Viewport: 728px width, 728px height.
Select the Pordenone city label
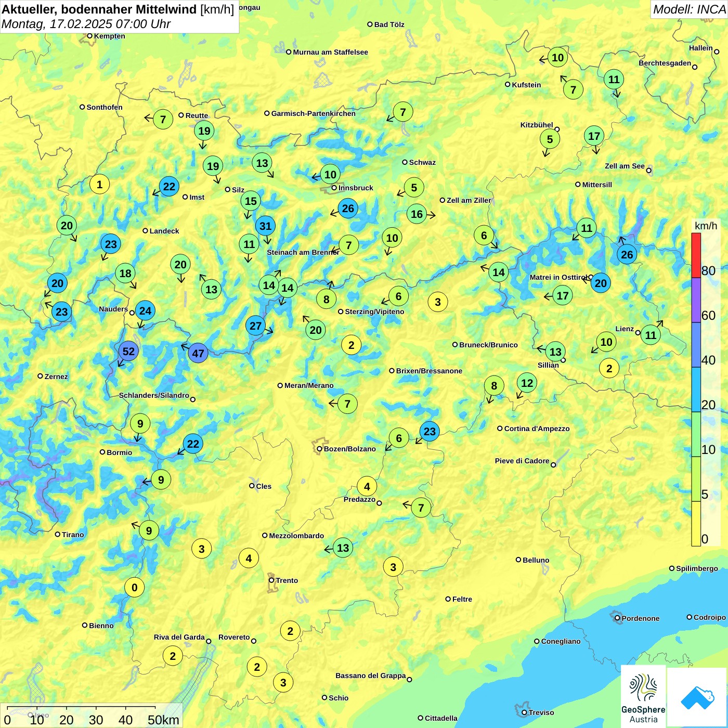coord(640,618)
